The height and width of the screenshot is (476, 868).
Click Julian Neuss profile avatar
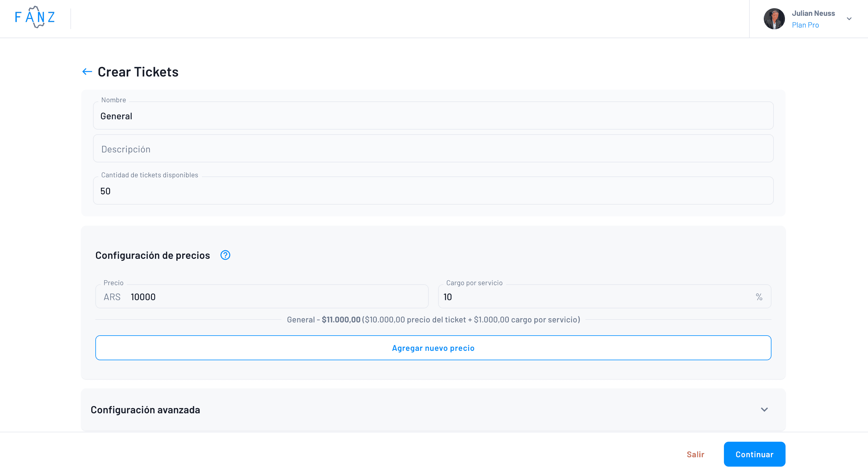point(774,19)
